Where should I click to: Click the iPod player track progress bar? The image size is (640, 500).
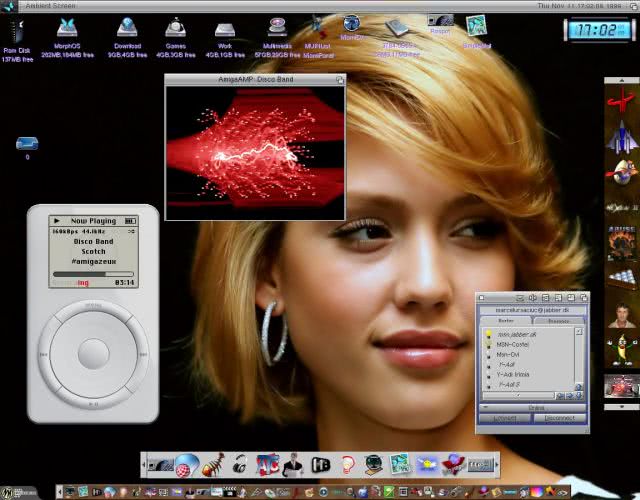pos(92,272)
